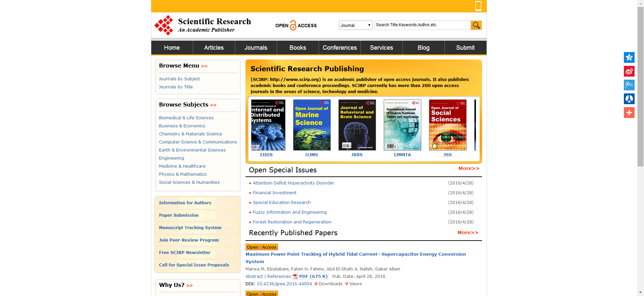Screen dimensions: 644x296
Task: Open Journals by Subject link
Action: (x=179, y=79)
